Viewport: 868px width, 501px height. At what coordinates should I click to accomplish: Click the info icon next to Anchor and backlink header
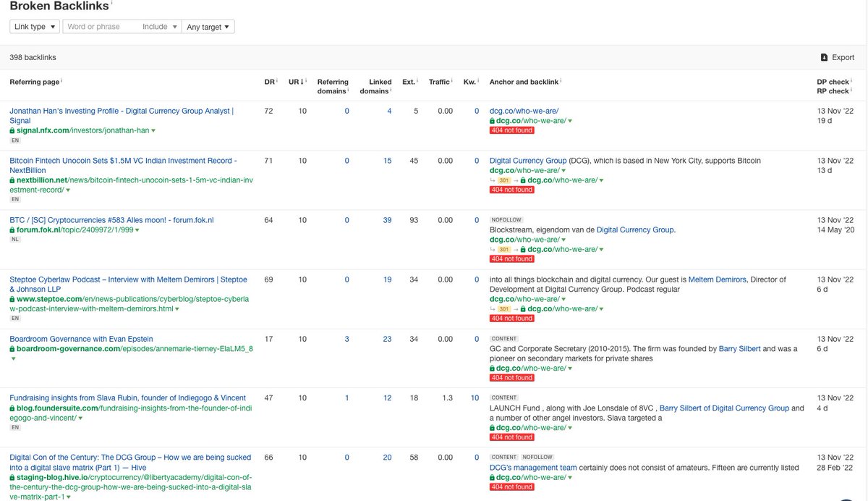(x=561, y=80)
